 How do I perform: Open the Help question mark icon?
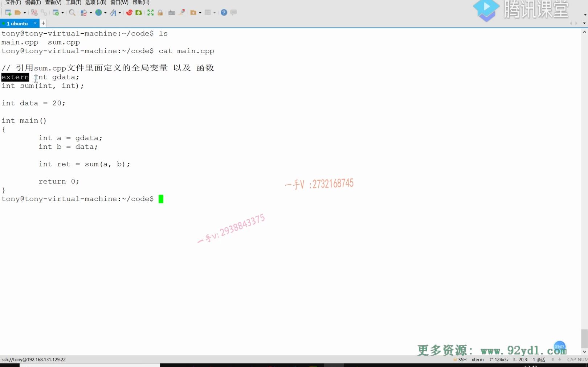(224, 12)
